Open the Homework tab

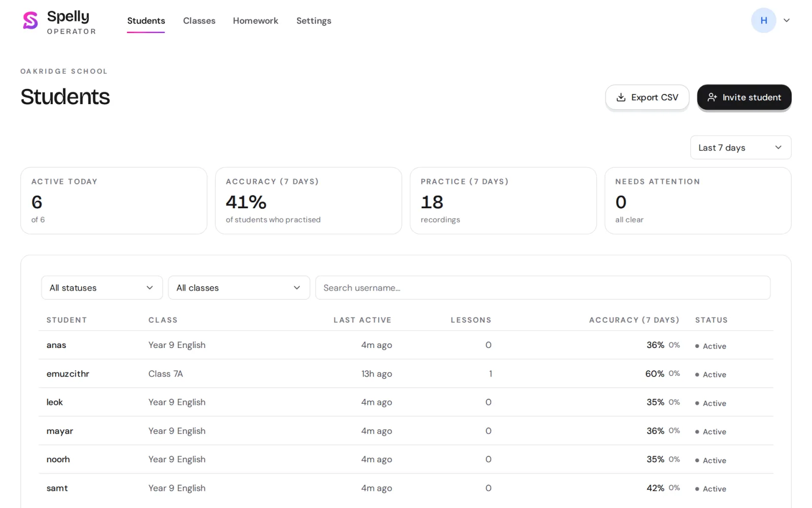[255, 21]
